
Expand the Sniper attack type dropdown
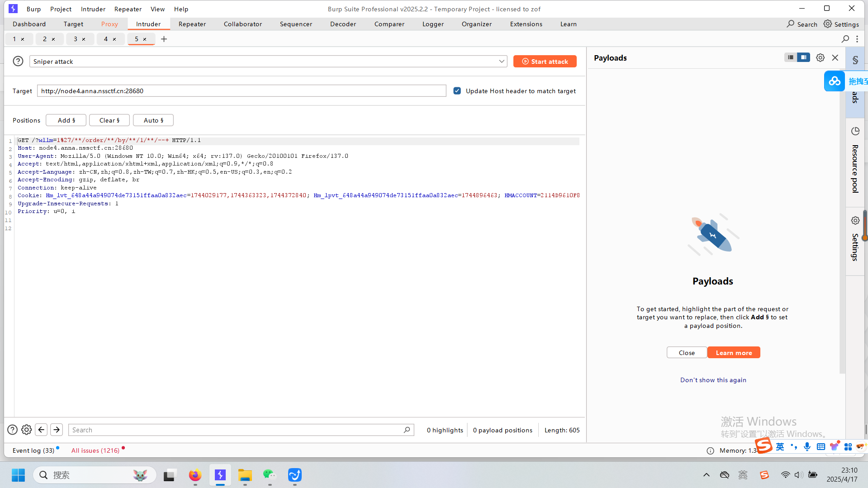click(x=501, y=62)
